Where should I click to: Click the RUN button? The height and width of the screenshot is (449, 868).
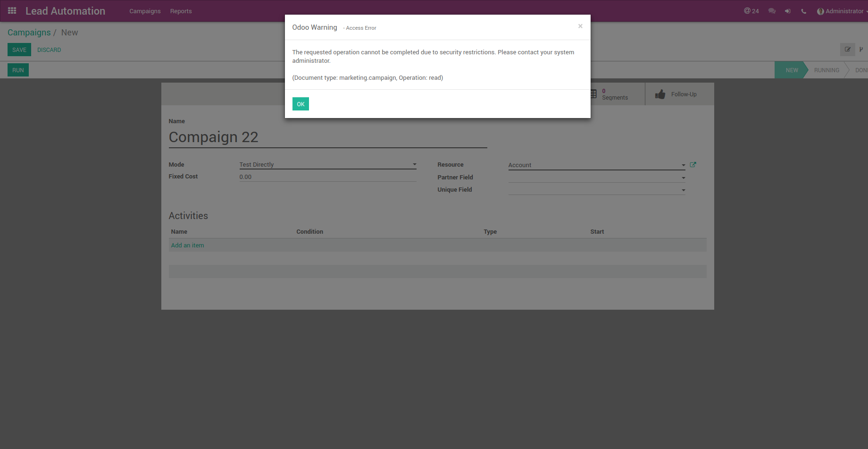tap(18, 70)
